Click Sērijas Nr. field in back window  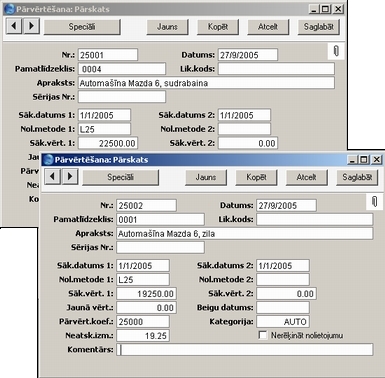122,97
